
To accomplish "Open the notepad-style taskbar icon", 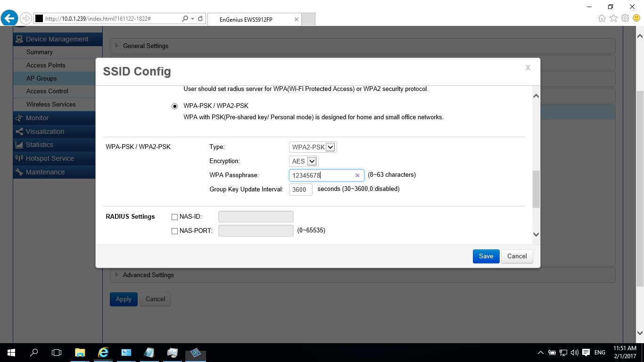I will (x=149, y=352).
